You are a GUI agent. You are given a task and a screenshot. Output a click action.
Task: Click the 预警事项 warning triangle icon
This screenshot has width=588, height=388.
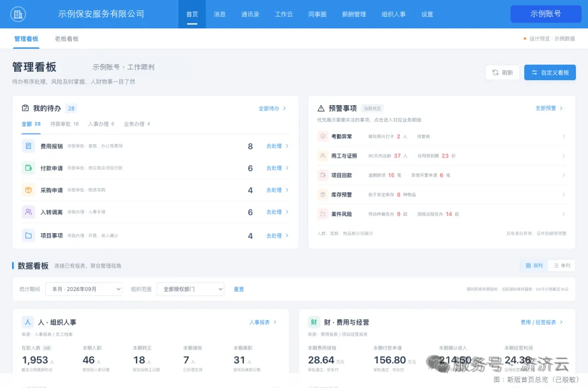321,108
